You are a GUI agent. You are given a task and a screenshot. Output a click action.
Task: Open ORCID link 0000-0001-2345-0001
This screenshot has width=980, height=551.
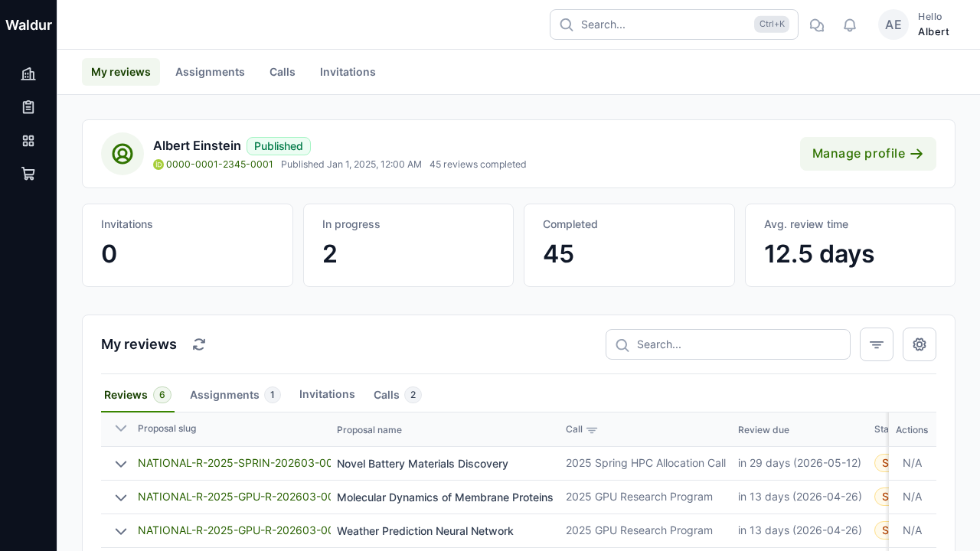[219, 165]
